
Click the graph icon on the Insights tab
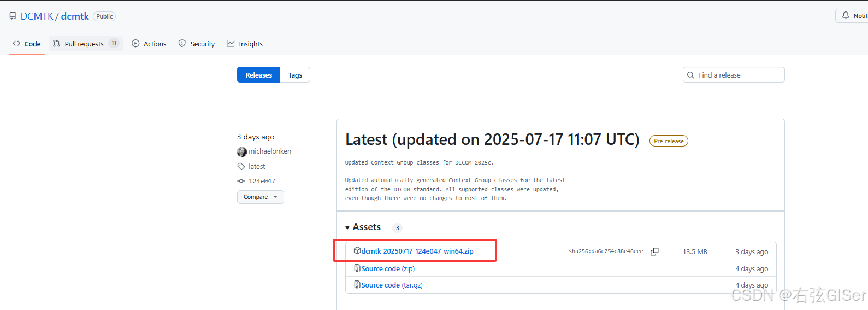231,44
